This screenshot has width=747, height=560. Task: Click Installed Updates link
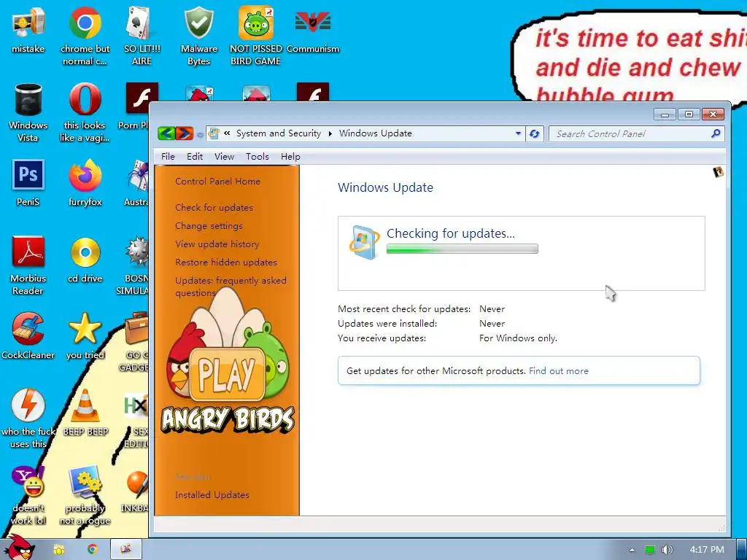212,495
